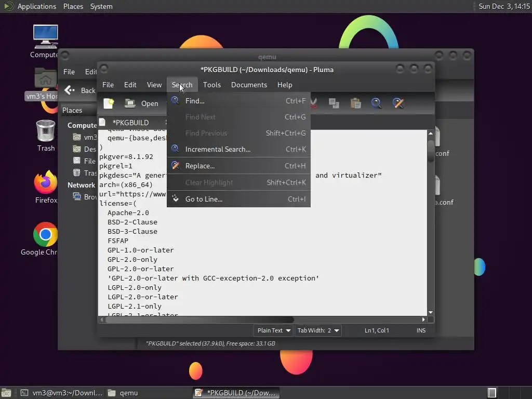Click the Copy icon in Pluma toolbar
This screenshot has height=399, width=532.
[x=334, y=103]
